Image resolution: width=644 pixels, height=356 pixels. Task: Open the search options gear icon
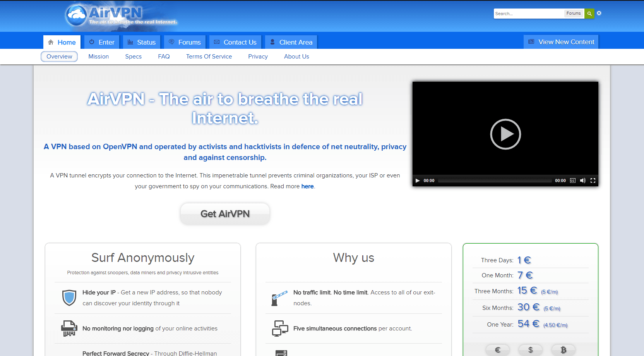pyautogui.click(x=599, y=13)
